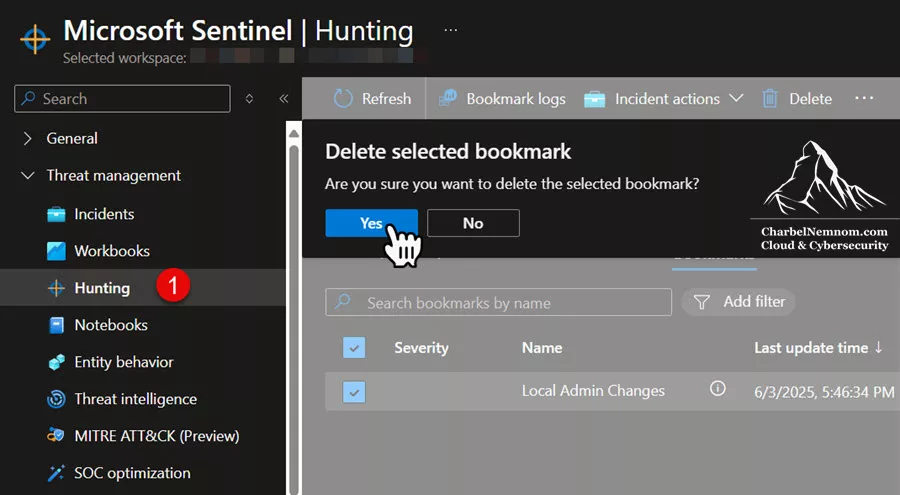Click the Add filter label
This screenshot has width=900, height=495.
pyautogui.click(x=754, y=301)
